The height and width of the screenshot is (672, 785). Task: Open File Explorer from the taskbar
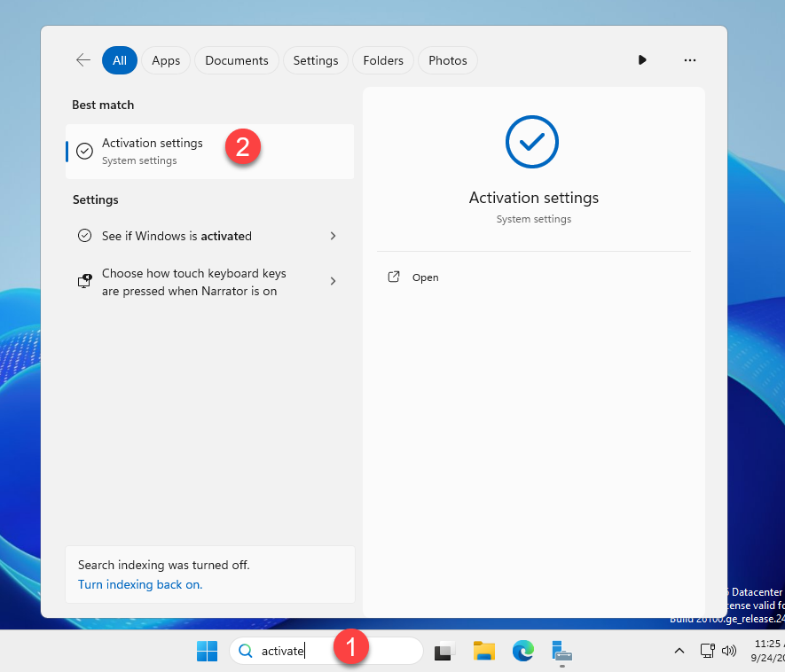point(483,650)
